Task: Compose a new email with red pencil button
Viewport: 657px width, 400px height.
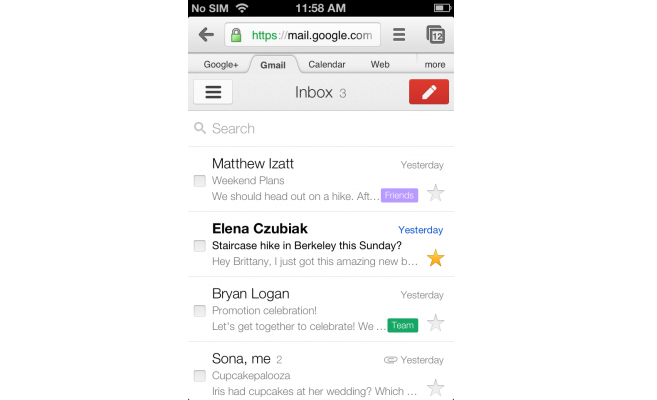Action: click(429, 92)
